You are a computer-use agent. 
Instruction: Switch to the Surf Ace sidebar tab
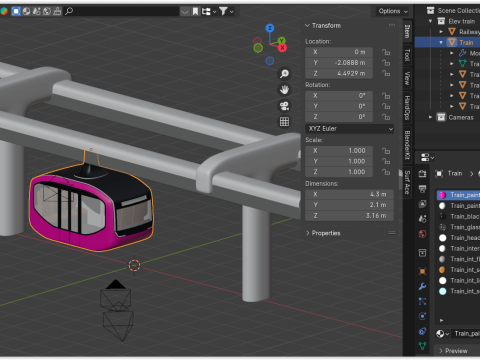click(x=407, y=182)
